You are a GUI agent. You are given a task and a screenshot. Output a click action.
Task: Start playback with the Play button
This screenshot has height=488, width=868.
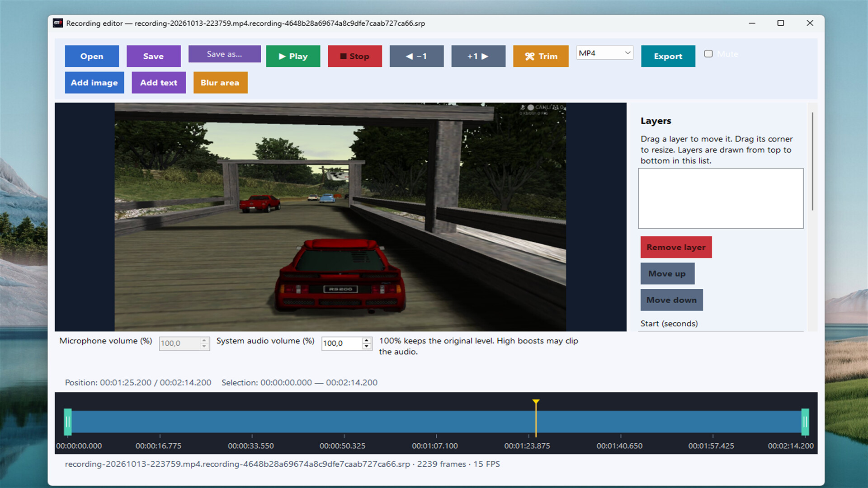click(293, 56)
